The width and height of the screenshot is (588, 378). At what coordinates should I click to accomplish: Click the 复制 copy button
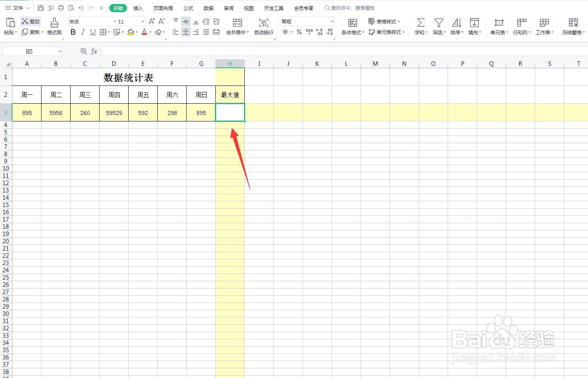point(33,32)
